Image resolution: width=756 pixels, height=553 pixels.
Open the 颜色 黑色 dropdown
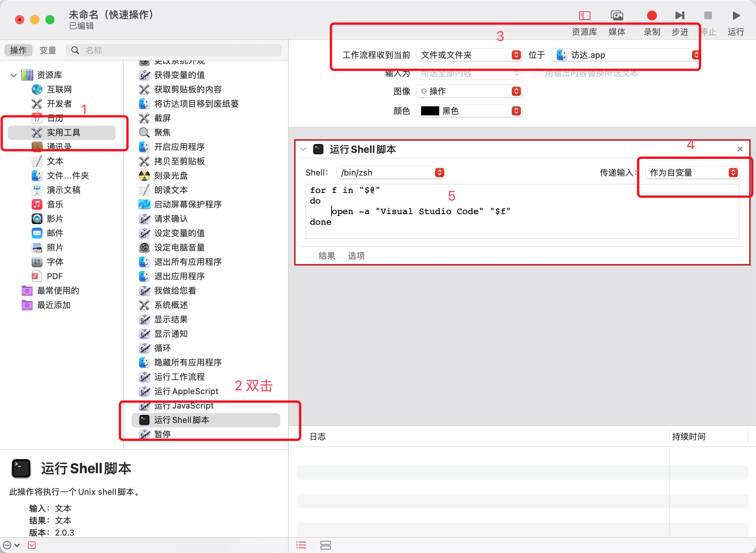(469, 111)
